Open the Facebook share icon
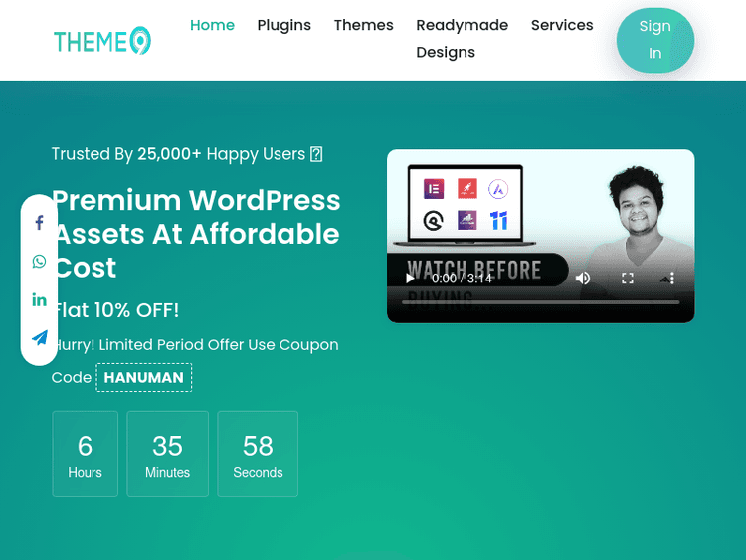Image resolution: width=746 pixels, height=560 pixels. click(x=39, y=223)
